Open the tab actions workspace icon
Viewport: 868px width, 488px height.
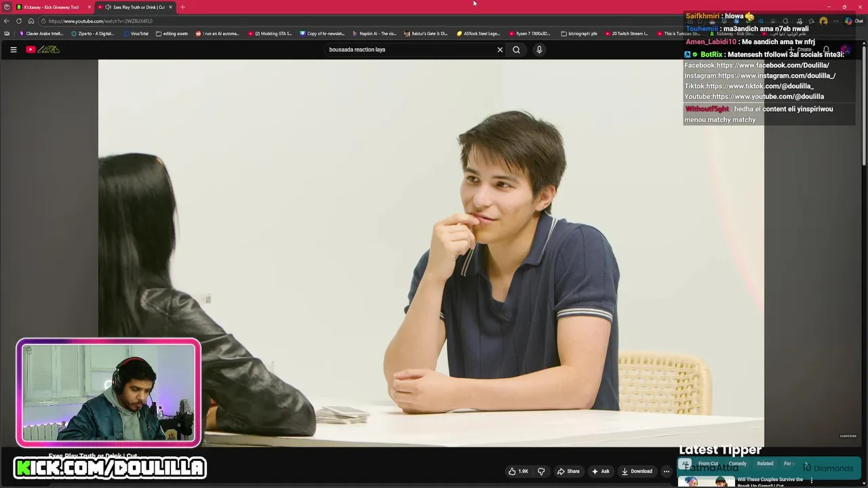tap(7, 7)
